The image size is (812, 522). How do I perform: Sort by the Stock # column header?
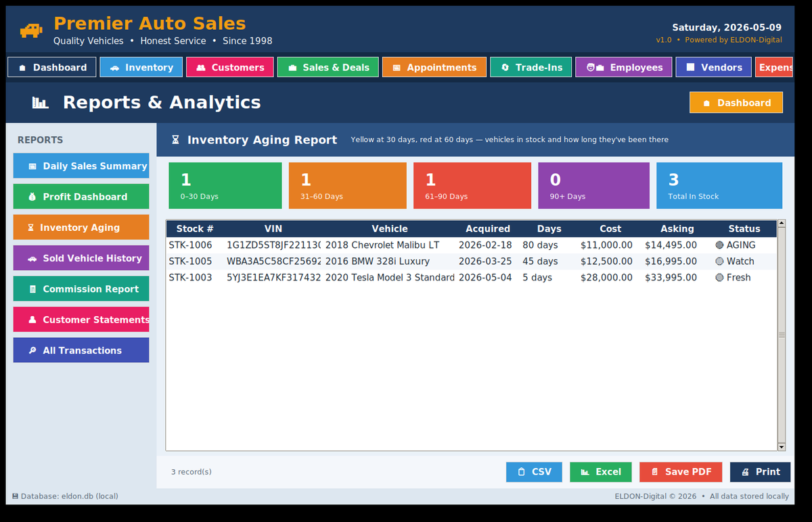[x=195, y=229]
